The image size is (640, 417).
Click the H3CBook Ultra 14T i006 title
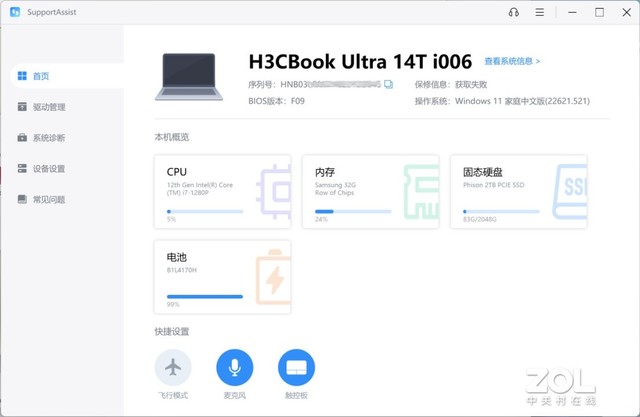coord(360,62)
